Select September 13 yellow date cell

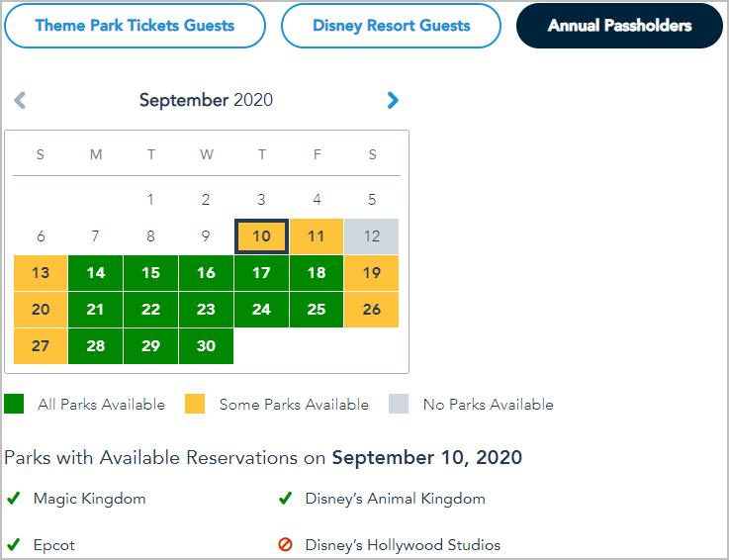pyautogui.click(x=41, y=273)
